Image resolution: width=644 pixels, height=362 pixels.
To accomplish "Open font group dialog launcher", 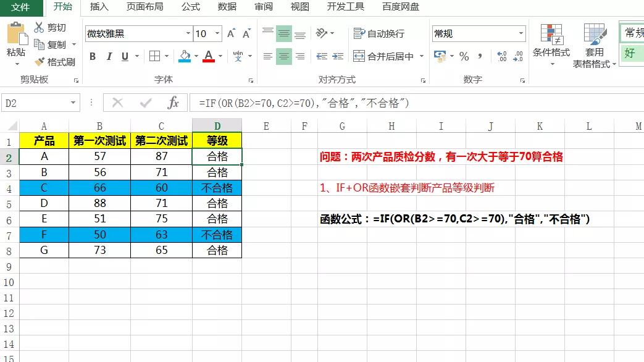I will tap(251, 81).
